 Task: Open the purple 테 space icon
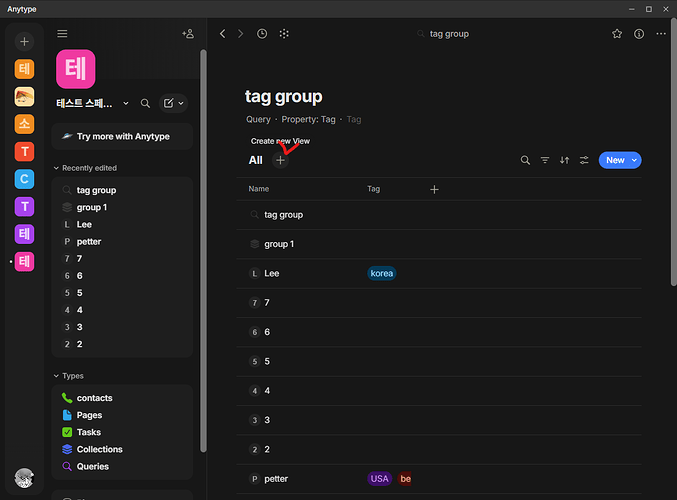24,234
